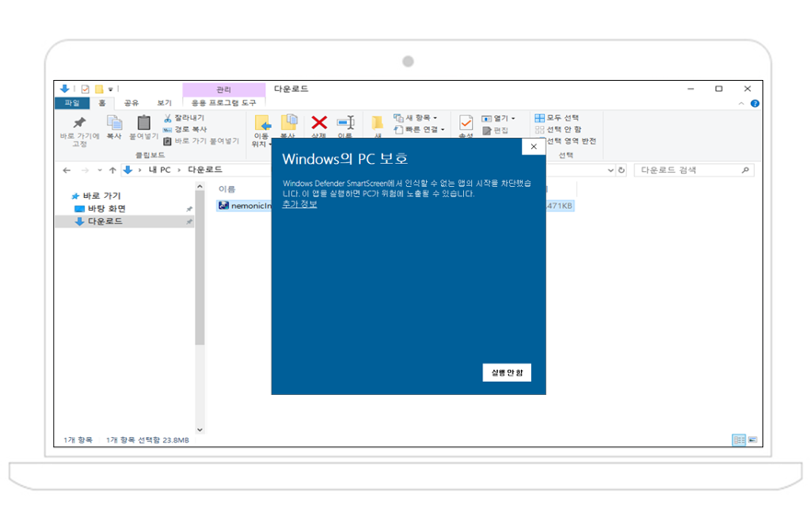Select the nemonicIn file in the list

[246, 205]
